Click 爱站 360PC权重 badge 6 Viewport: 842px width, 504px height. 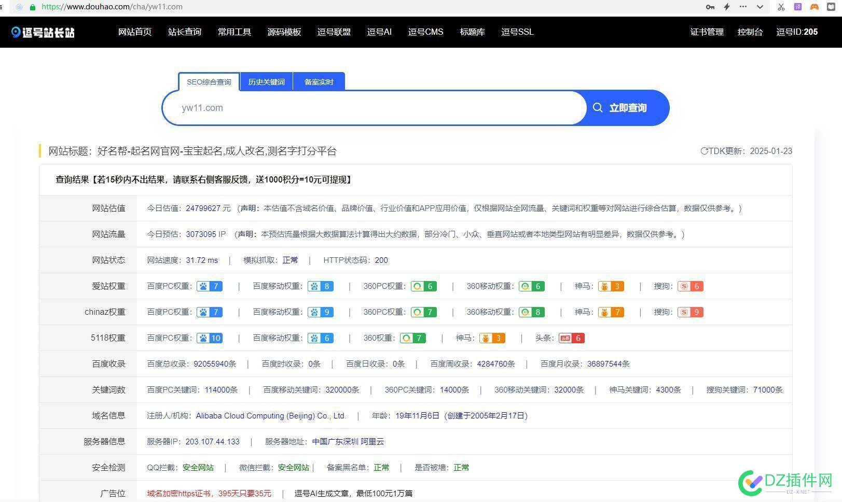(x=423, y=286)
